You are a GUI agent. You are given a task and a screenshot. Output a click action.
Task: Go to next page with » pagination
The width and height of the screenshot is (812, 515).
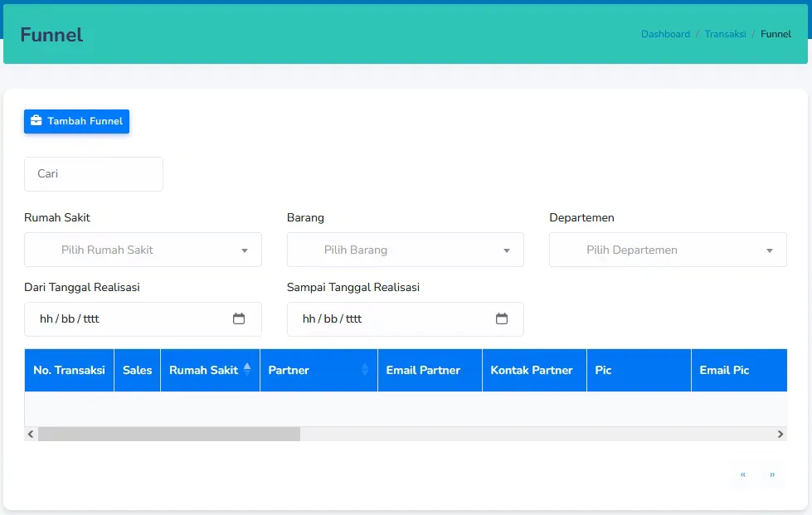click(x=772, y=474)
